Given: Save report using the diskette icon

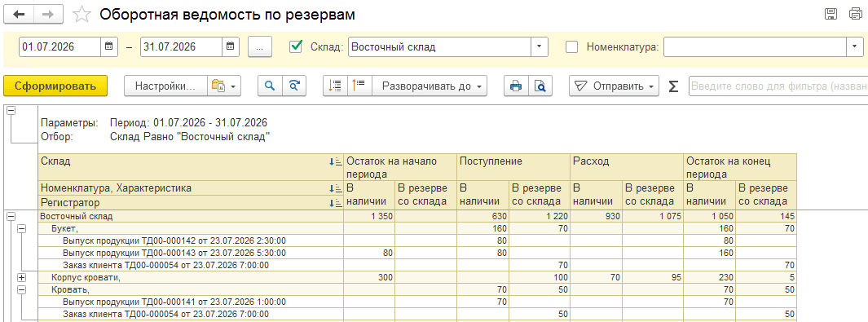Looking at the screenshot, I should 831,15.
